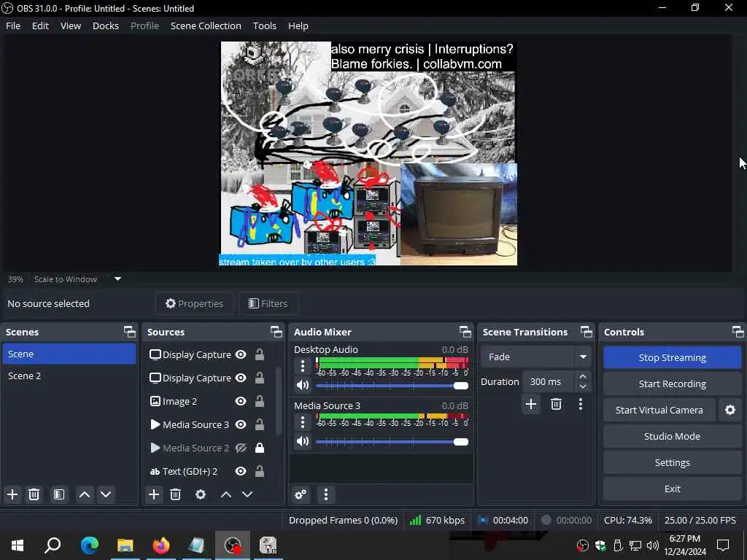The width and height of the screenshot is (747, 560).
Task: Hide the Media Source 3 source
Action: (x=241, y=424)
